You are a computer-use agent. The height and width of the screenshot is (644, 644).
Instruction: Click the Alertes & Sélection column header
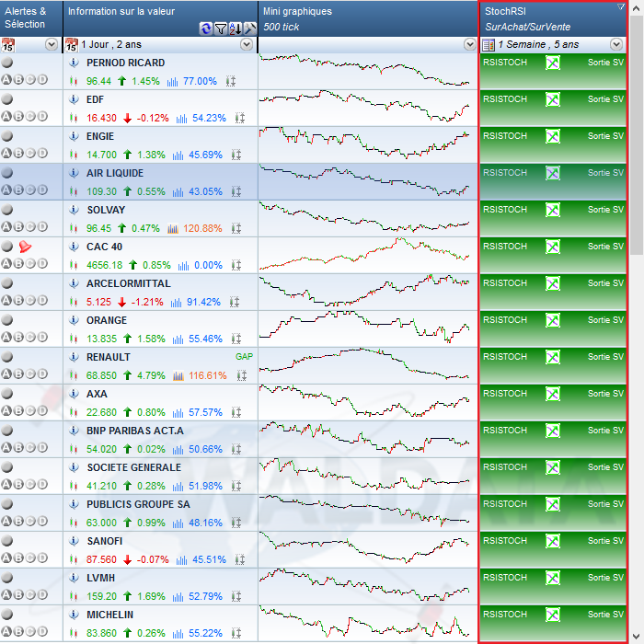click(31, 18)
